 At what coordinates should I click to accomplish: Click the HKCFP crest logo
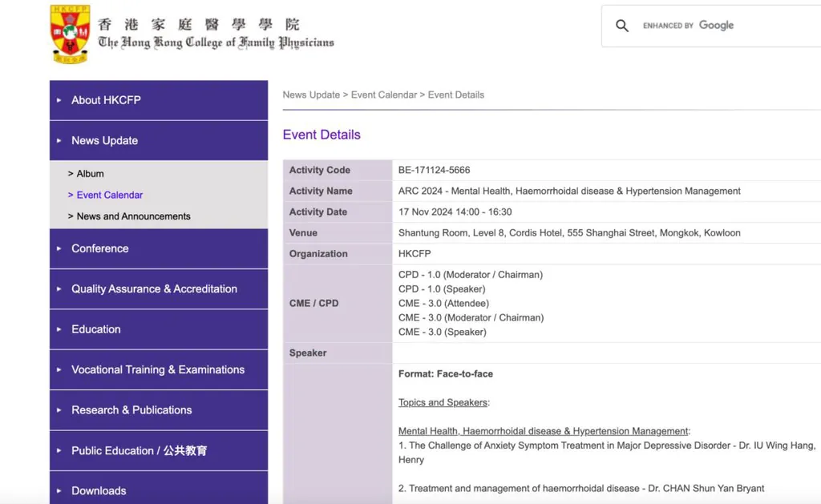click(x=70, y=34)
